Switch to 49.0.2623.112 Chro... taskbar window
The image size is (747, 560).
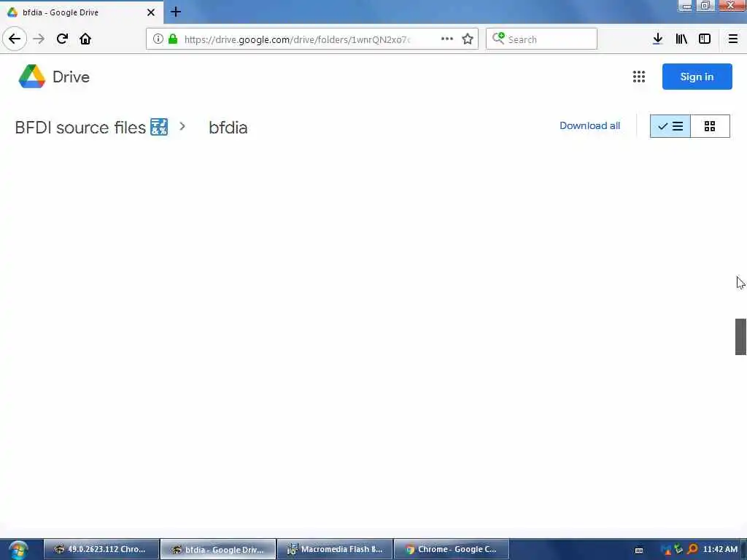pos(101,549)
